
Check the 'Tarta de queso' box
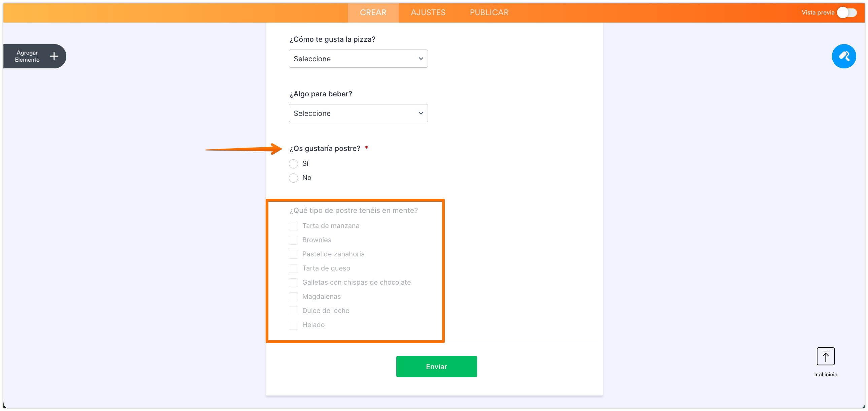tap(293, 268)
